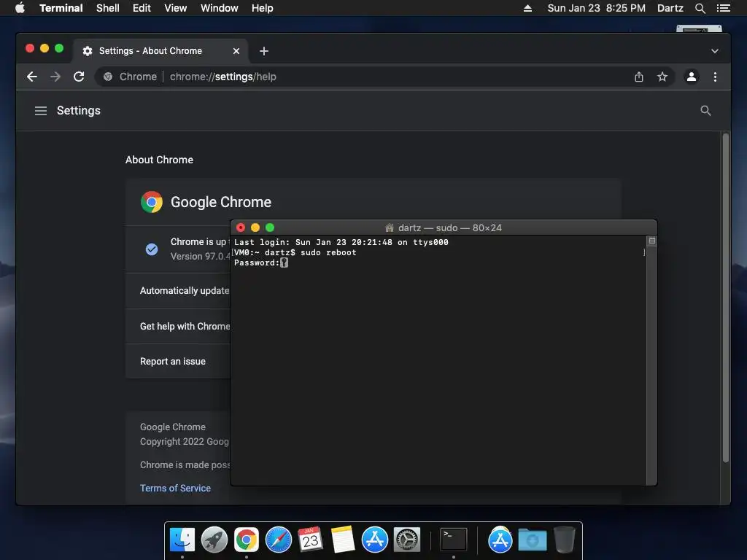Open a new Chrome tab

tap(264, 51)
